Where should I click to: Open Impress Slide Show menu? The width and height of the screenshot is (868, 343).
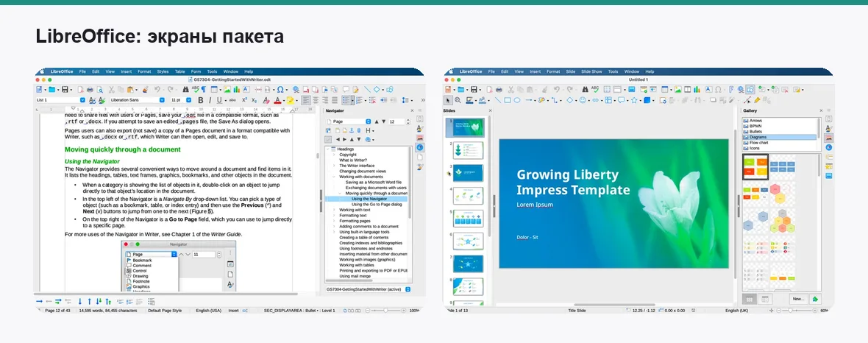coord(591,71)
